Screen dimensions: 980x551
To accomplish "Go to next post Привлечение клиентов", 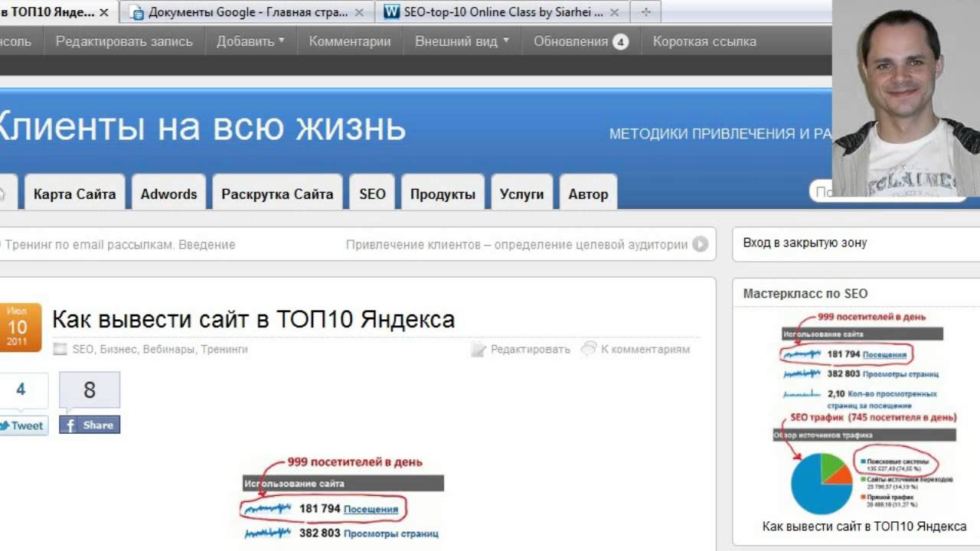I will tap(517, 245).
